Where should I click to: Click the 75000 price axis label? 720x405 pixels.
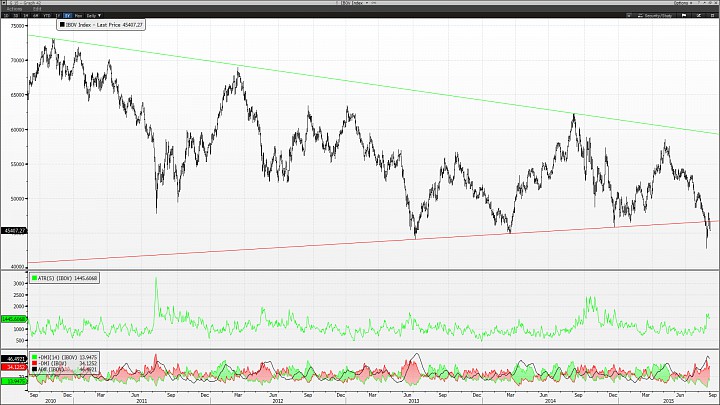17,26
